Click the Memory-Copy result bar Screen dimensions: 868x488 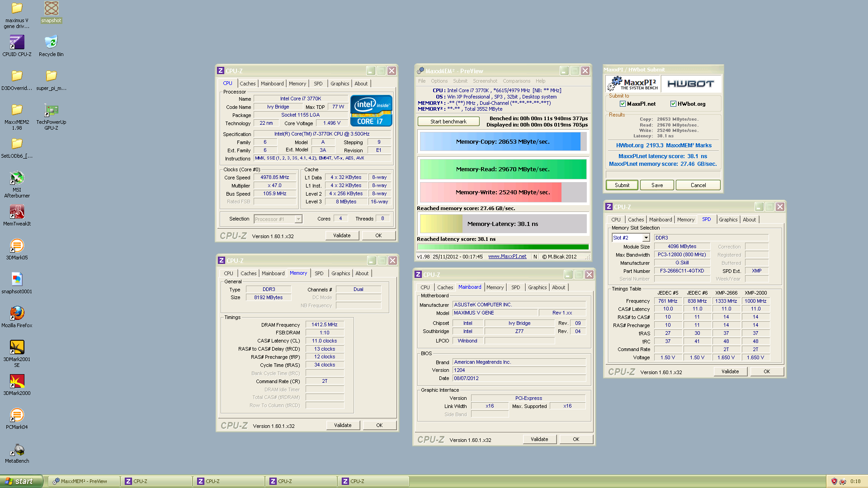[x=503, y=141]
